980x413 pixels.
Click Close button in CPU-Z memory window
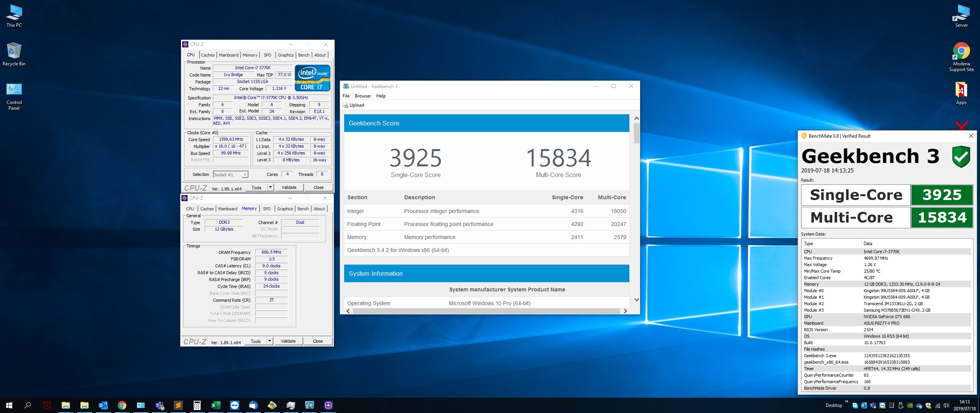(318, 341)
